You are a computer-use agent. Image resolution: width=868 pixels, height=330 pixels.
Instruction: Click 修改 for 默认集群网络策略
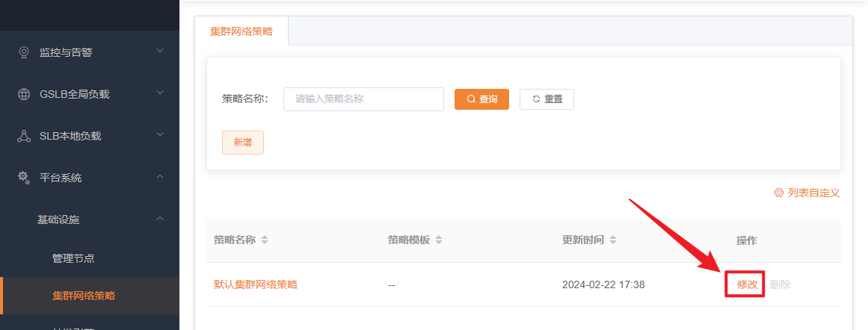point(748,284)
